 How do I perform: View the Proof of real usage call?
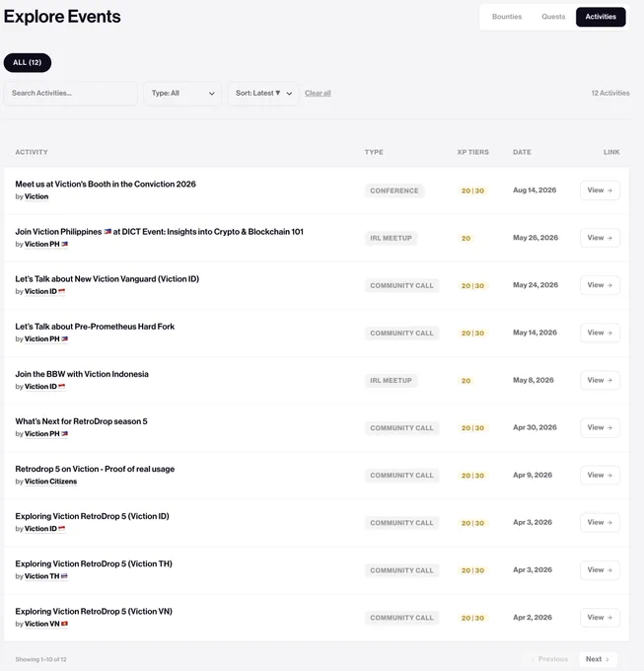pyautogui.click(x=600, y=475)
